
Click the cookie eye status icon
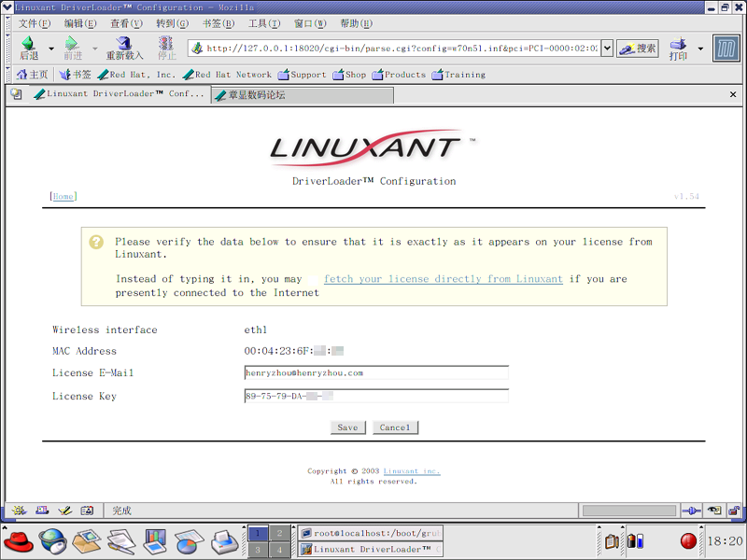713,511
